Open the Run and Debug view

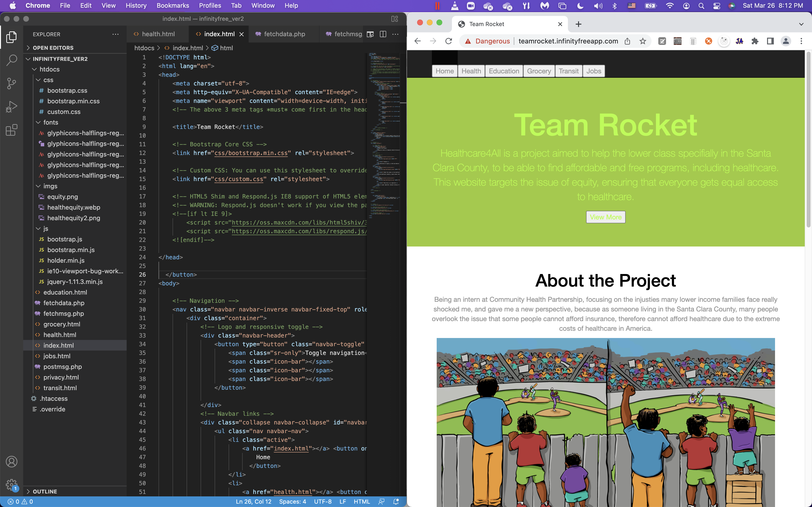[11, 107]
